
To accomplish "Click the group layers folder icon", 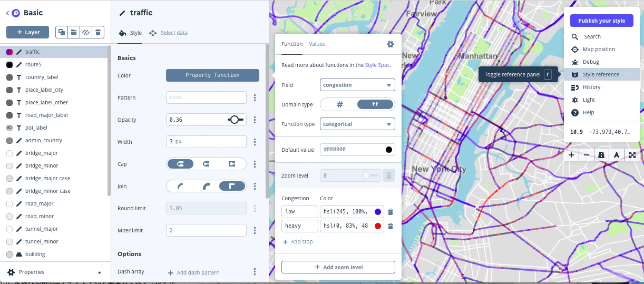I will click(x=74, y=32).
